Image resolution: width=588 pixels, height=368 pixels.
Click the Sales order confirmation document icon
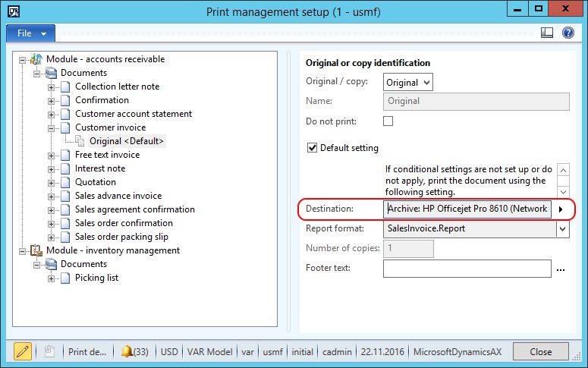pyautogui.click(x=65, y=223)
